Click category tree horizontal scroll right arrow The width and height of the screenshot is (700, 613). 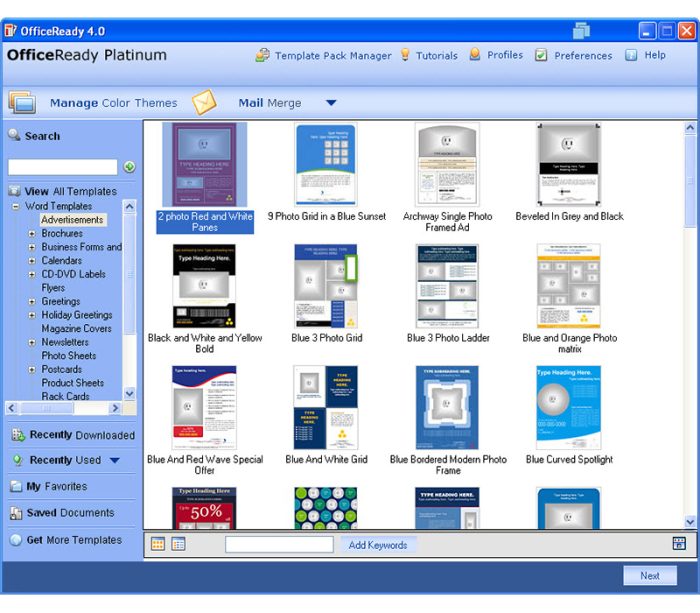[x=115, y=408]
